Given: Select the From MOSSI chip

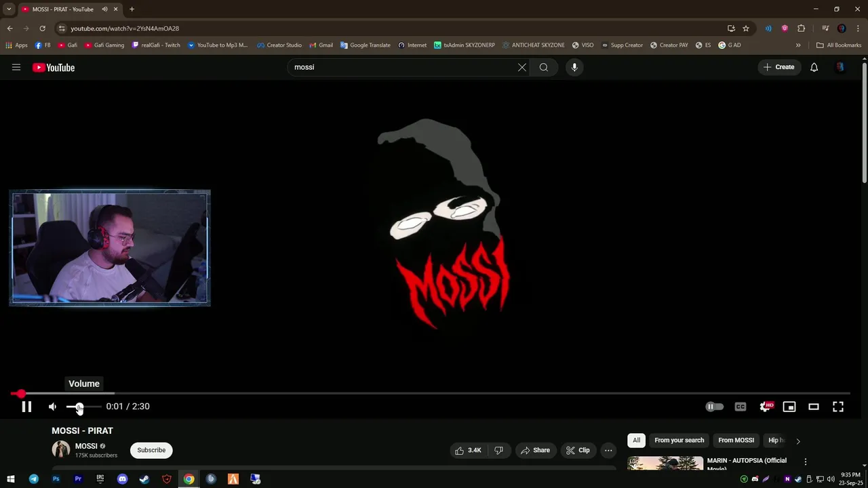Looking at the screenshot, I should 736,441.
